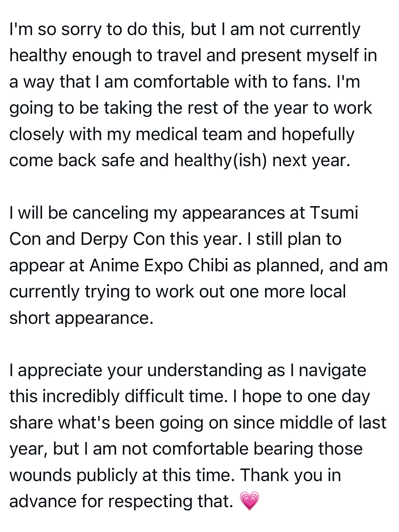Click the word "healthy(ish)"

[x=220, y=160]
